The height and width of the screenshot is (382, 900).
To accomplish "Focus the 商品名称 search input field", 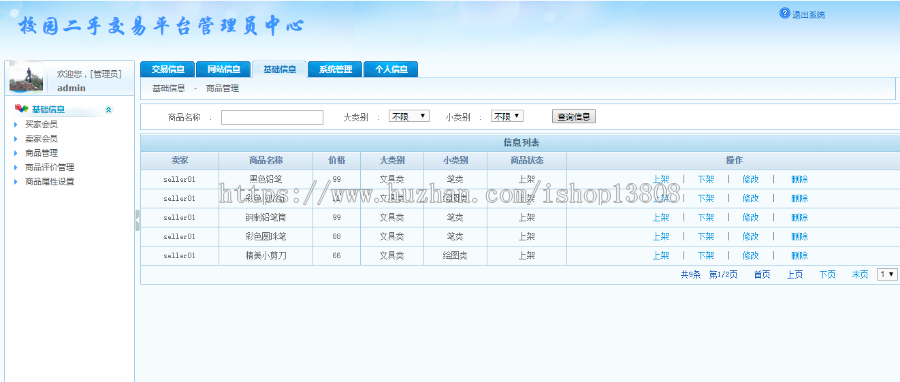I will [272, 117].
